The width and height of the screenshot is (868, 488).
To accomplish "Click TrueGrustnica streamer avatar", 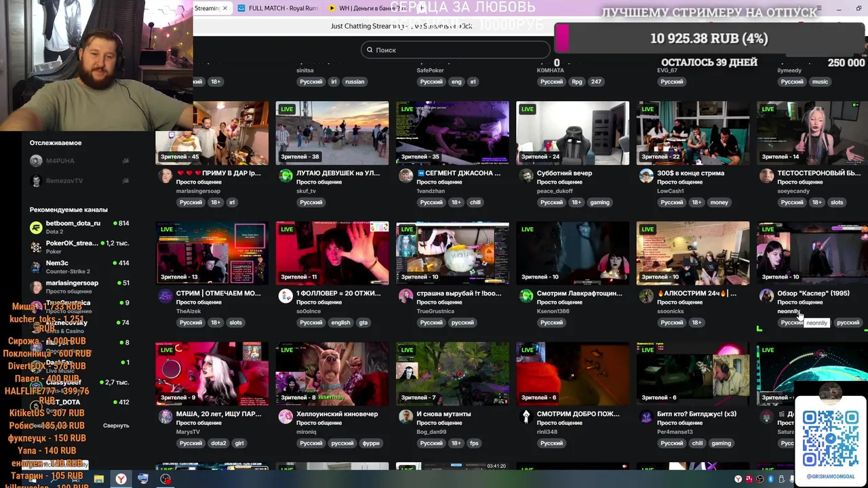I will (406, 296).
